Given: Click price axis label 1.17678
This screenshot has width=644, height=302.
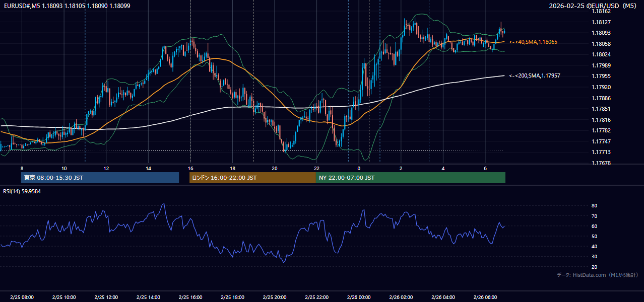Looking at the screenshot, I should click(602, 163).
